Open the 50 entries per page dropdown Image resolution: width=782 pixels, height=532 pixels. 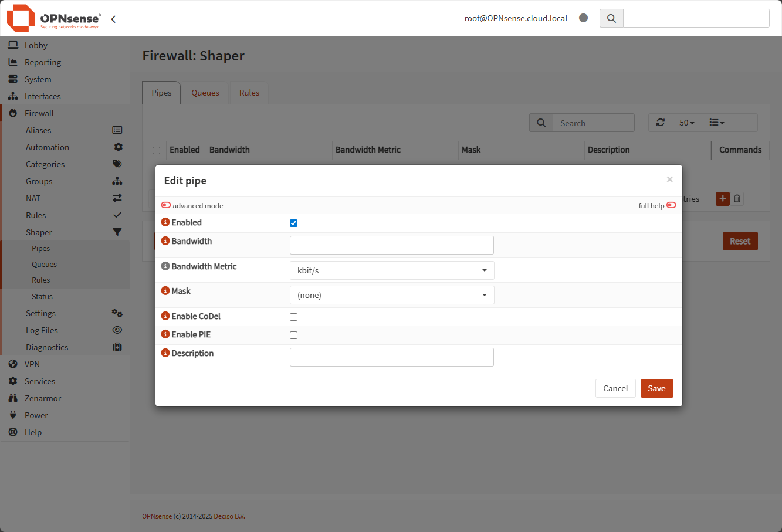686,123
